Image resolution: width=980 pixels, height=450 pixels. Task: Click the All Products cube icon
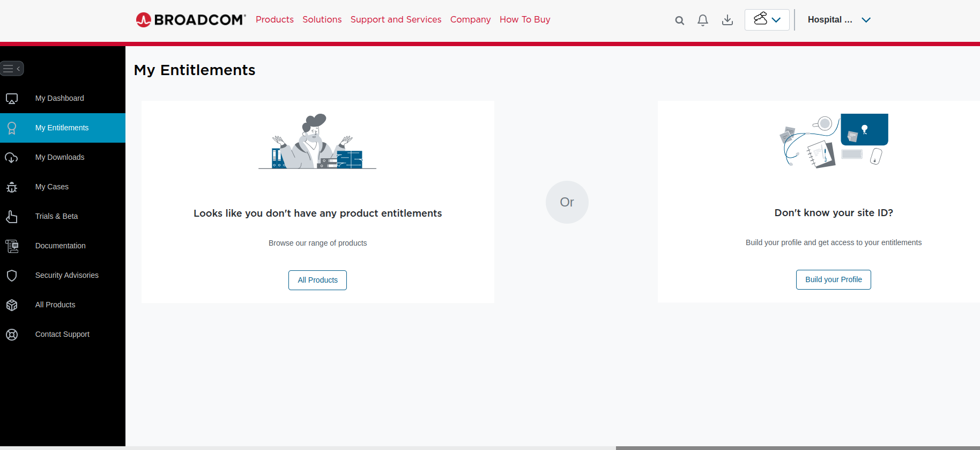[x=12, y=305]
